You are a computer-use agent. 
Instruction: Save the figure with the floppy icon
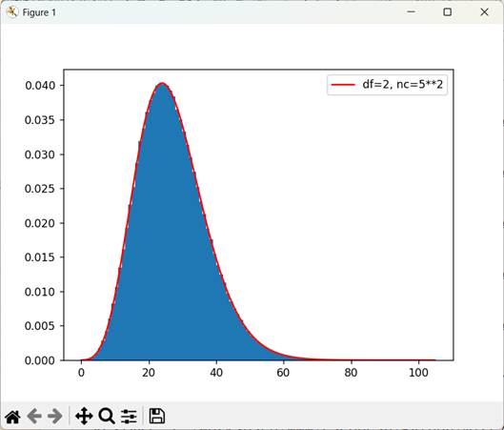click(157, 416)
